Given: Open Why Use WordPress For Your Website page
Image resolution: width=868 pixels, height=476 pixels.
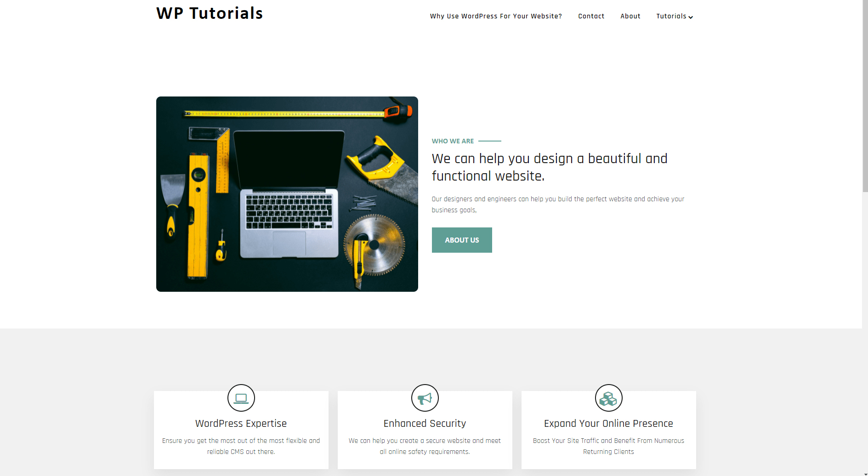Looking at the screenshot, I should coord(496,16).
